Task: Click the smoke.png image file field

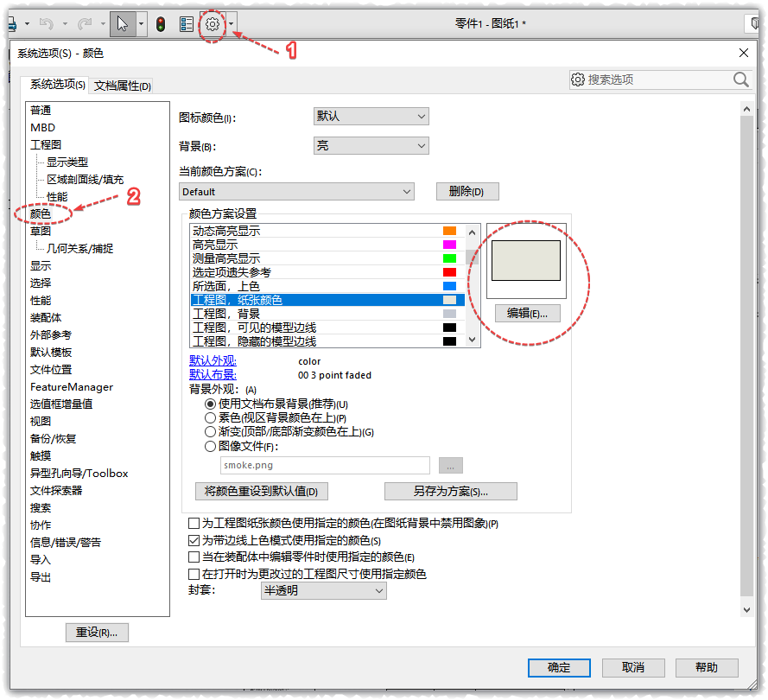Action: point(325,465)
